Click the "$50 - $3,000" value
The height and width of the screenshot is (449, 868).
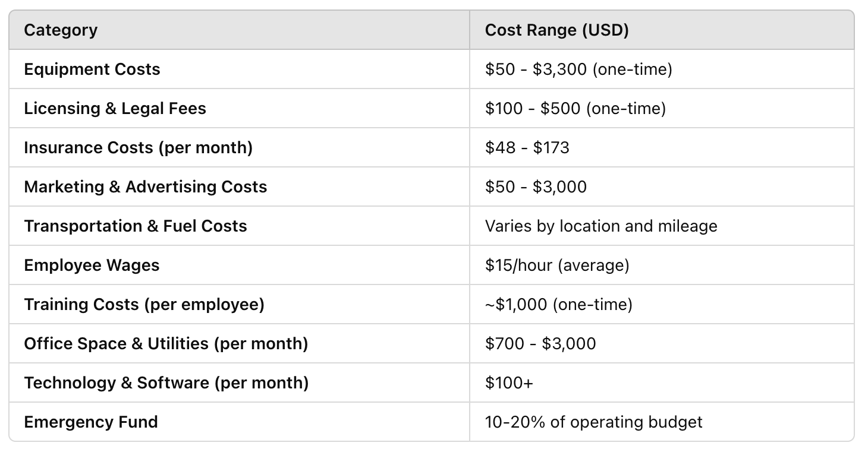coord(536,186)
